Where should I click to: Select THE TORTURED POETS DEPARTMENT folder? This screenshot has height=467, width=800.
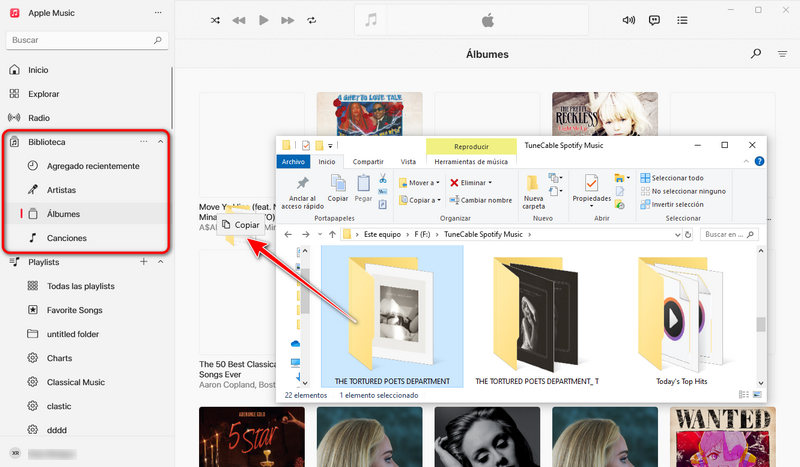pyautogui.click(x=392, y=316)
